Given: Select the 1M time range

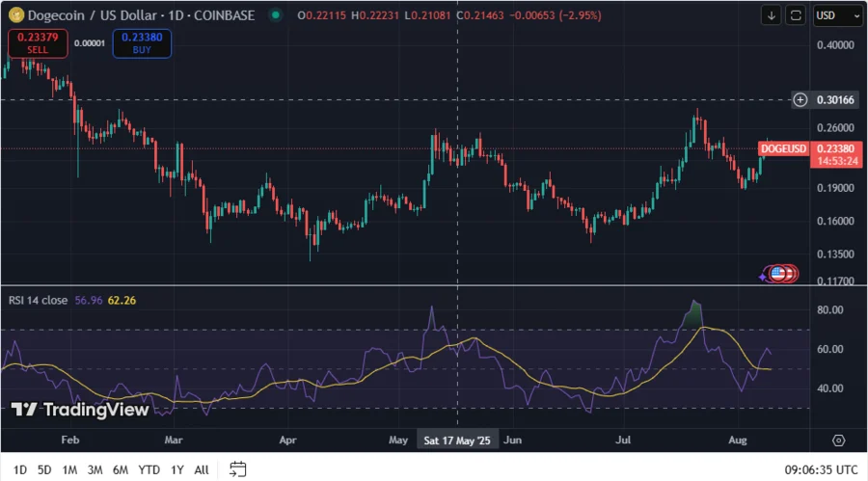Looking at the screenshot, I should 69,470.
